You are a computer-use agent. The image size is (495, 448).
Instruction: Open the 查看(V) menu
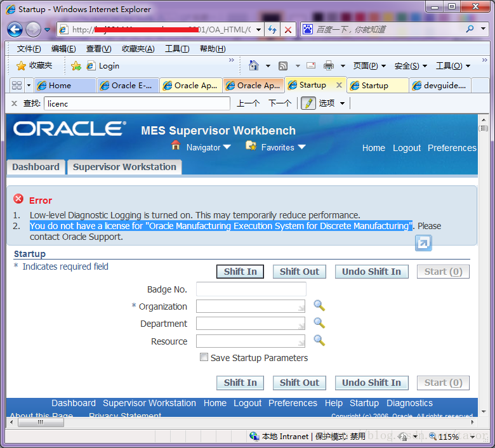[x=98, y=49]
